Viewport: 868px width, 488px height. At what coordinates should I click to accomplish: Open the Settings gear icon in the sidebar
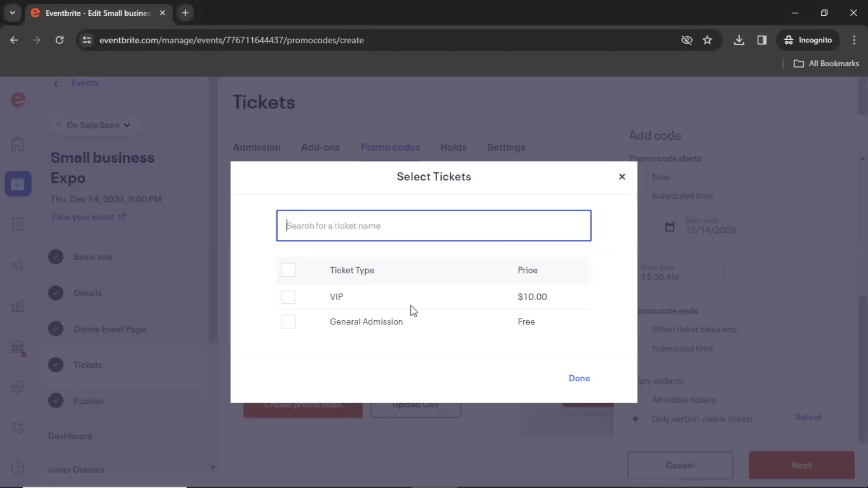coord(18,387)
